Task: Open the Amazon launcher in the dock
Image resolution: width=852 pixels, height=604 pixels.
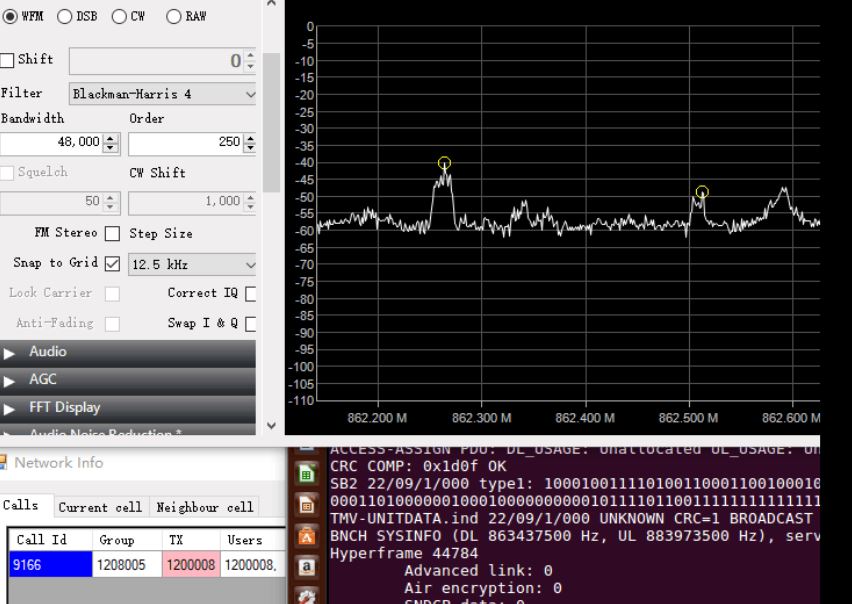Action: coord(306,568)
